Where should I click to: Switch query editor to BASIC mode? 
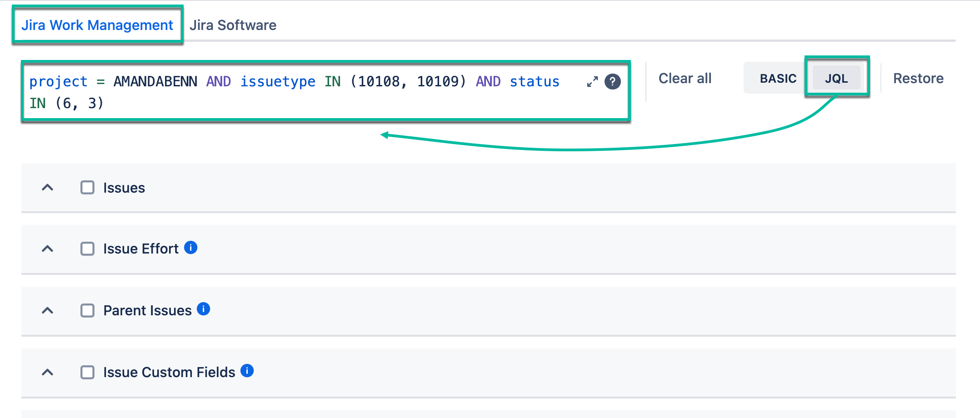point(778,78)
